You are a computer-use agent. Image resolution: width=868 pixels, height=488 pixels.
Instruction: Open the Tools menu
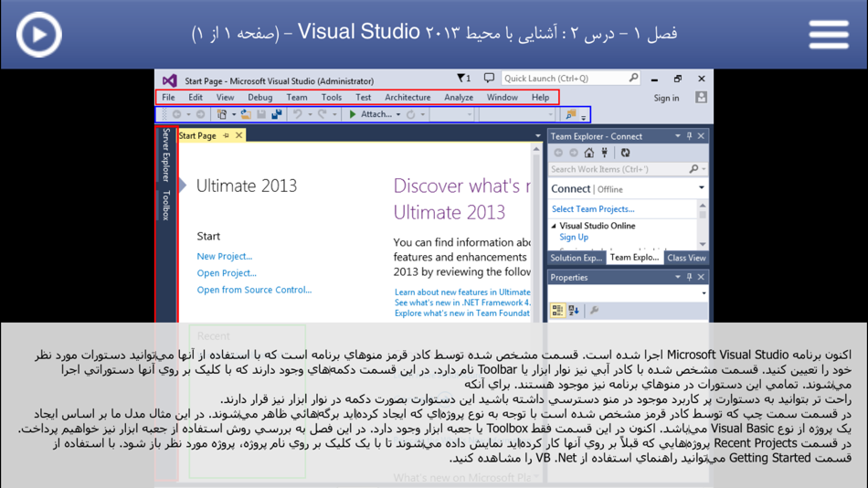[x=331, y=98]
